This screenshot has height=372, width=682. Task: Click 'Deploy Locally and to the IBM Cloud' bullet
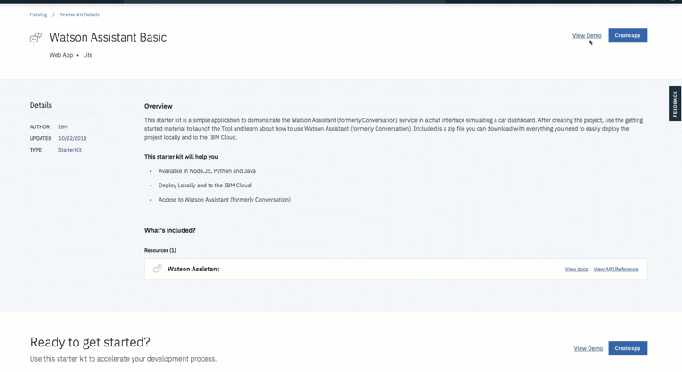point(205,185)
